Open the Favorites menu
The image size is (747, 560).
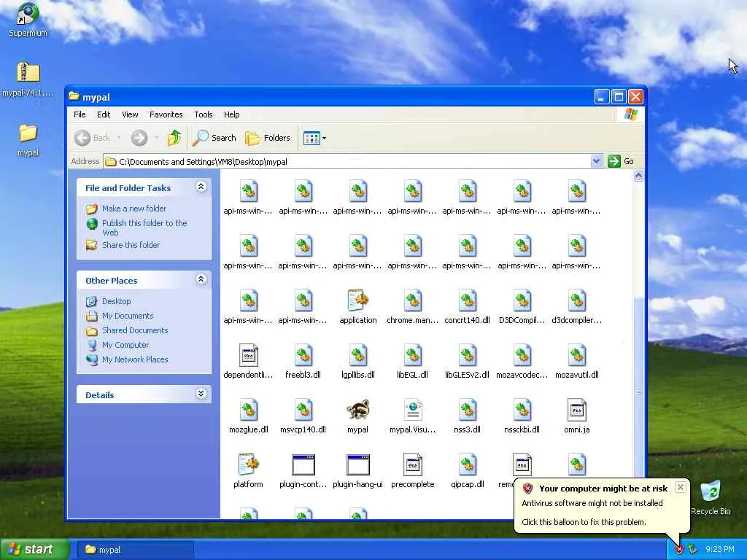tap(166, 114)
